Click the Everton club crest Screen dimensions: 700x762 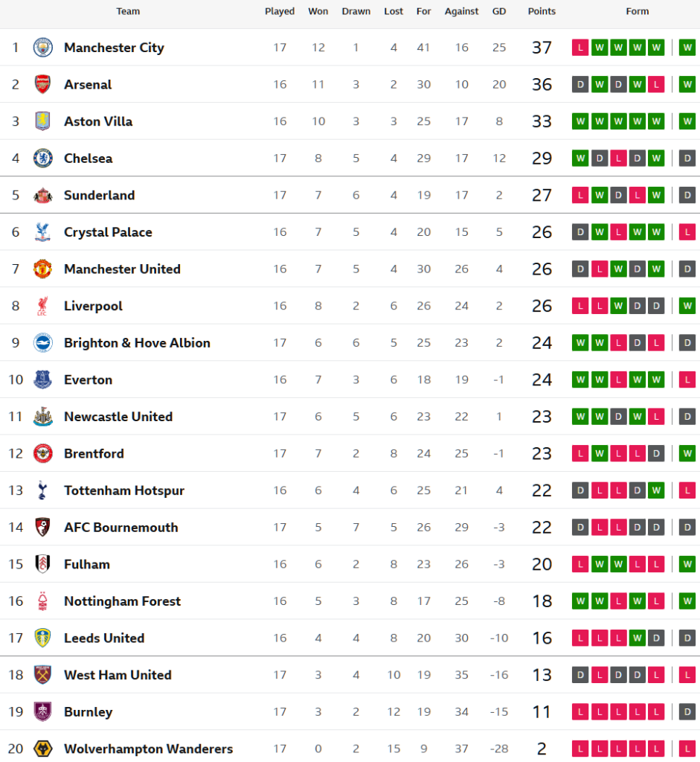coord(43,380)
